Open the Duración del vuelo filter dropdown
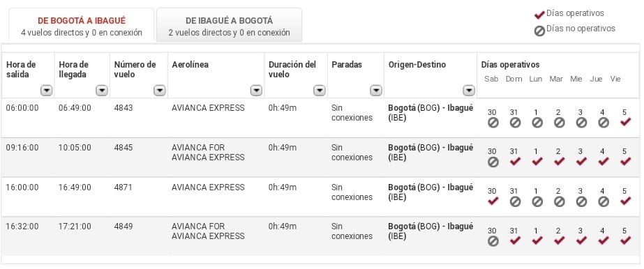The image size is (644, 269). point(320,91)
